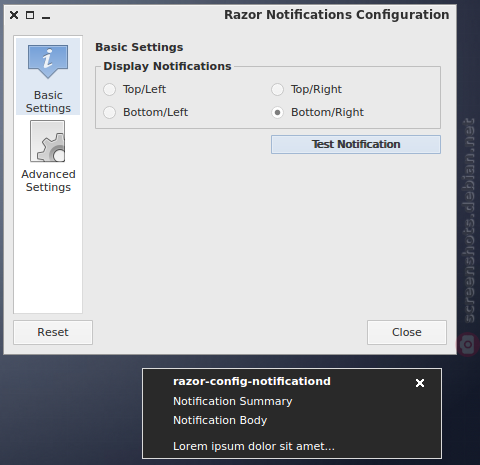
Task: Close the Razor Notifications Configuration window
Action: click(14, 15)
